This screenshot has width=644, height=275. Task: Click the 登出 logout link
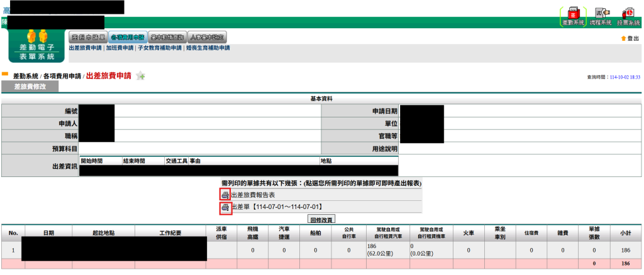tap(633, 39)
